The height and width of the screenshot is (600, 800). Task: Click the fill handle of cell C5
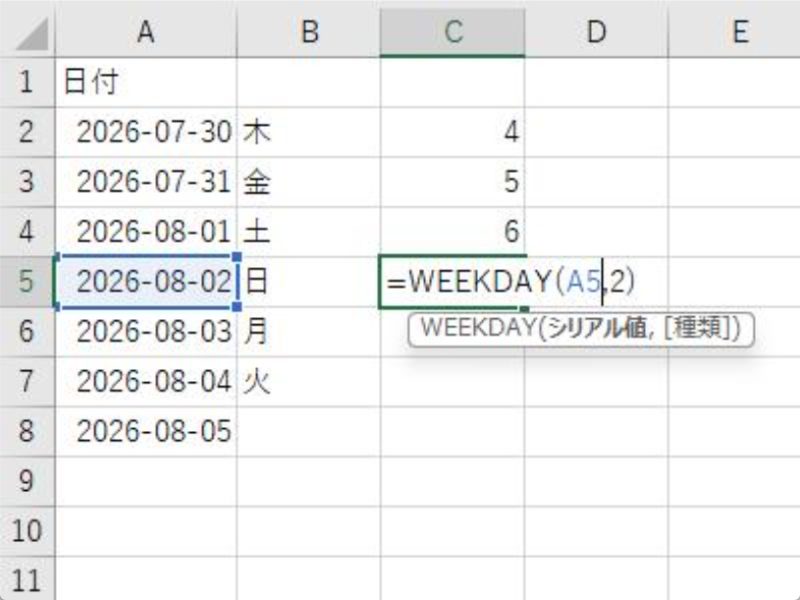524,308
